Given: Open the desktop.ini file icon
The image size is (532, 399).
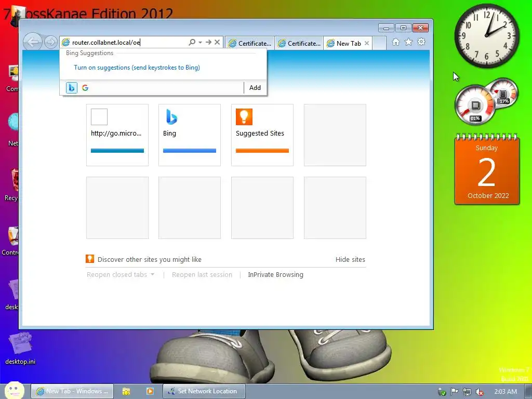Looking at the screenshot, I should pos(20,349).
